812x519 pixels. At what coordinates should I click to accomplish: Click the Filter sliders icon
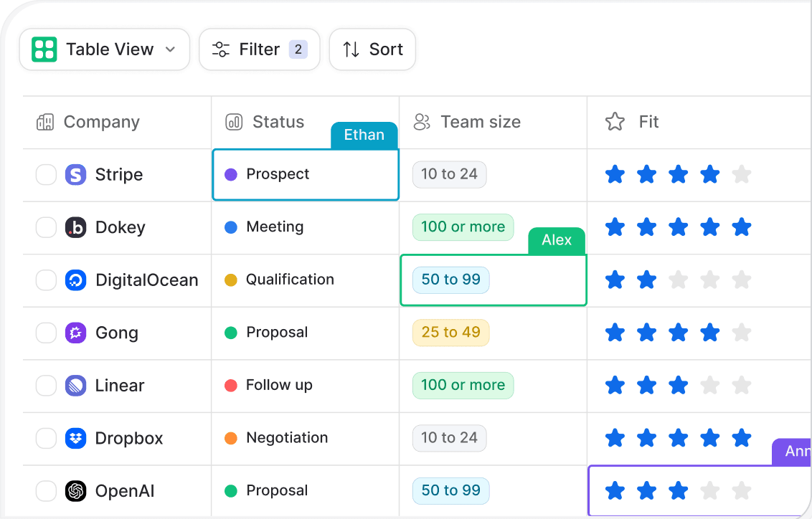click(221, 49)
